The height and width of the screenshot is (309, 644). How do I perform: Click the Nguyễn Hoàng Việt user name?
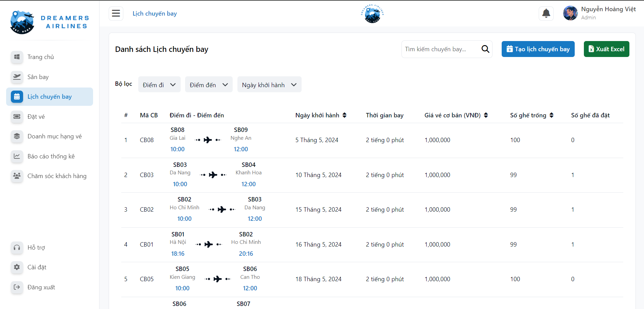(x=608, y=9)
